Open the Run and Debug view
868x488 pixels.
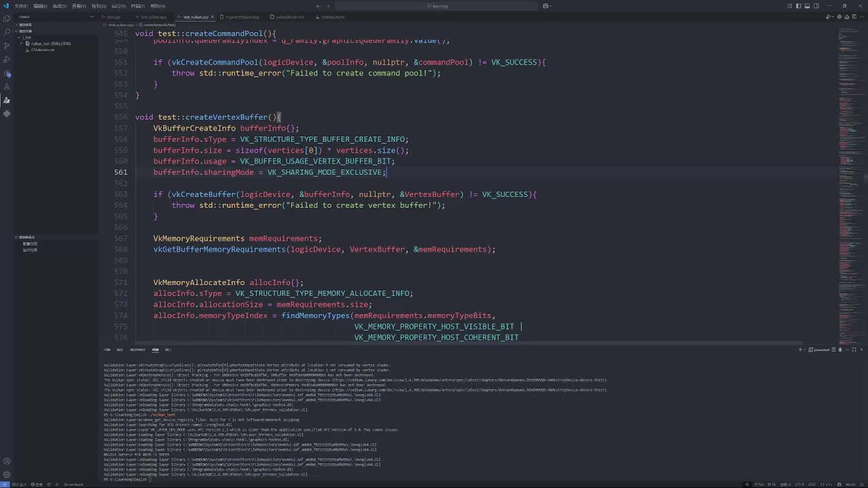[x=7, y=59]
